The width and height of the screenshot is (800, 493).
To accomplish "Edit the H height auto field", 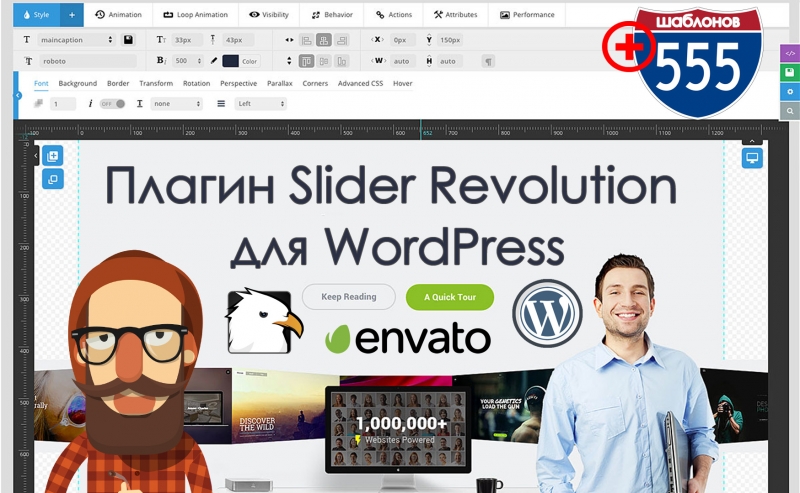I will 449,61.
